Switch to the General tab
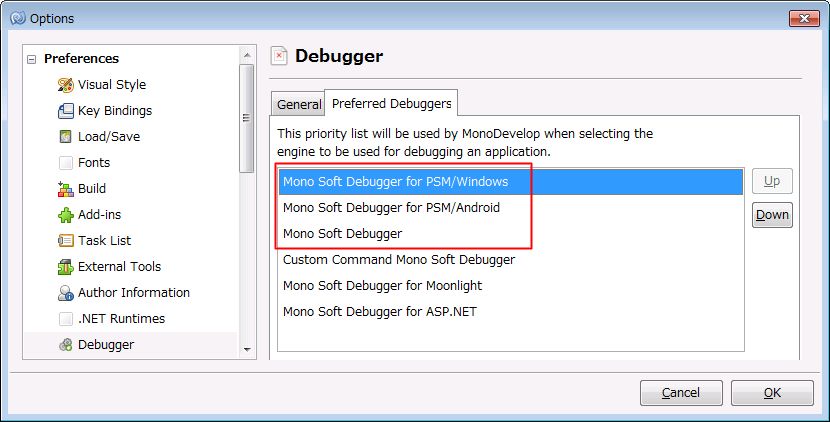 pos(298,104)
